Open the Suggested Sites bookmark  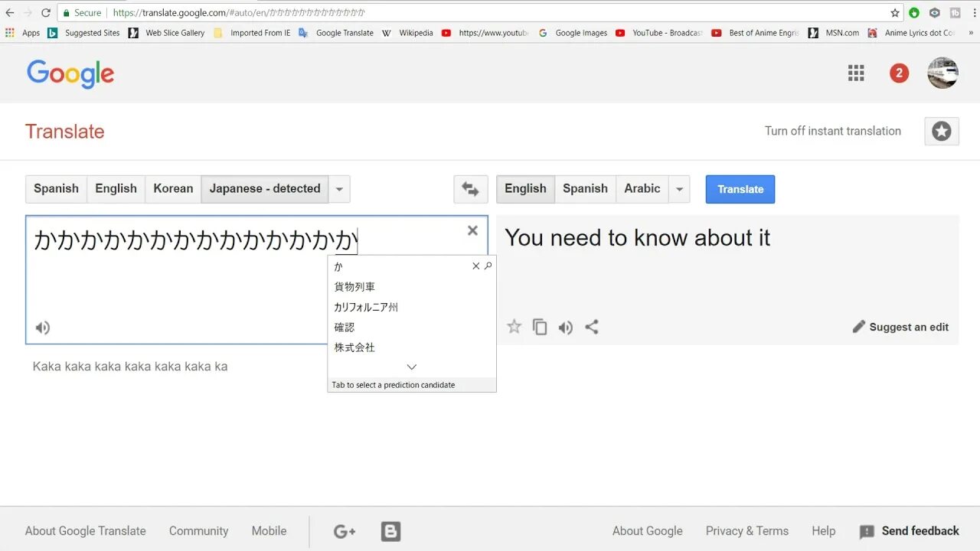pos(84,33)
